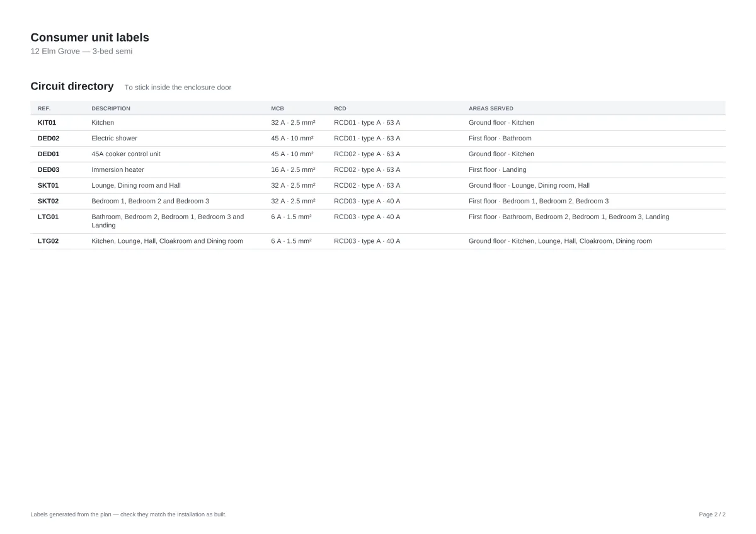The height and width of the screenshot is (534, 756).
Task: Click the areas served cell in the LTG02 row
Action: 561,241
